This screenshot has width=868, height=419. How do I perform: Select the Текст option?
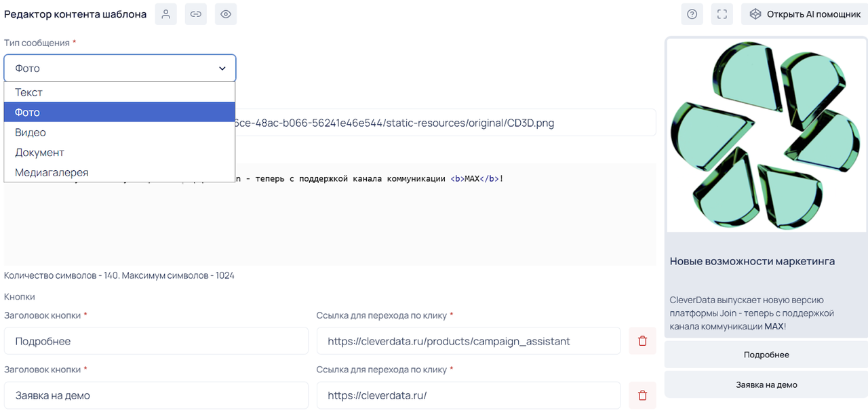119,92
